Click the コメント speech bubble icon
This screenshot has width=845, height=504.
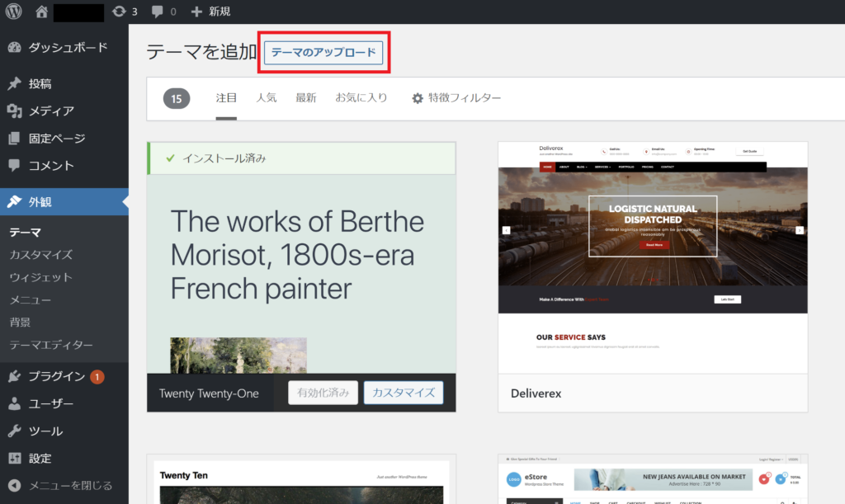(x=15, y=165)
